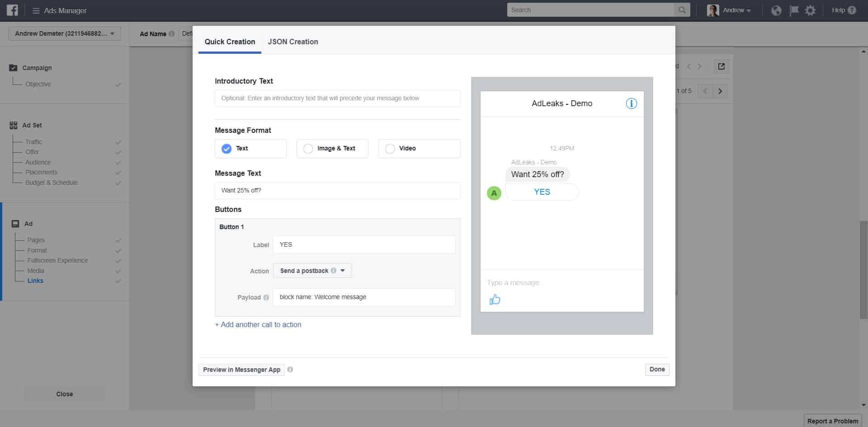Click the Campaign heading in sidebar
Viewport: 868px width, 427px height.
pyautogui.click(x=37, y=68)
